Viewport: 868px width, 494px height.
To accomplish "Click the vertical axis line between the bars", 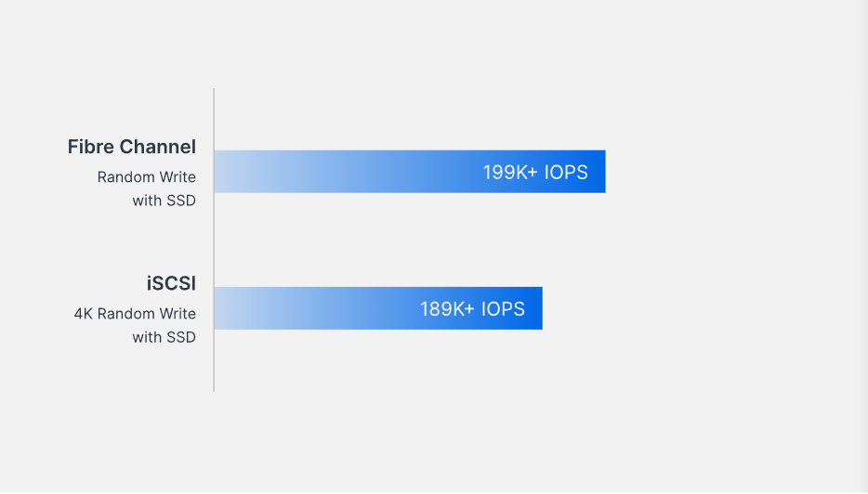I will 214,240.
